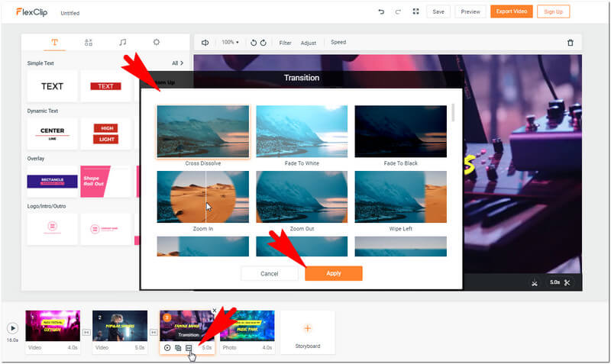Click the Export Video button

[x=511, y=11]
